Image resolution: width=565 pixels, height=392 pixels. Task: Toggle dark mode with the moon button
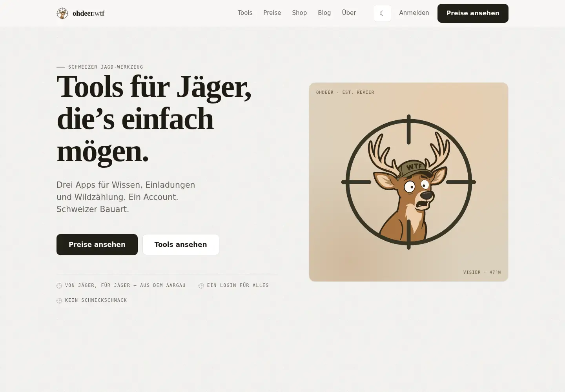(x=383, y=13)
